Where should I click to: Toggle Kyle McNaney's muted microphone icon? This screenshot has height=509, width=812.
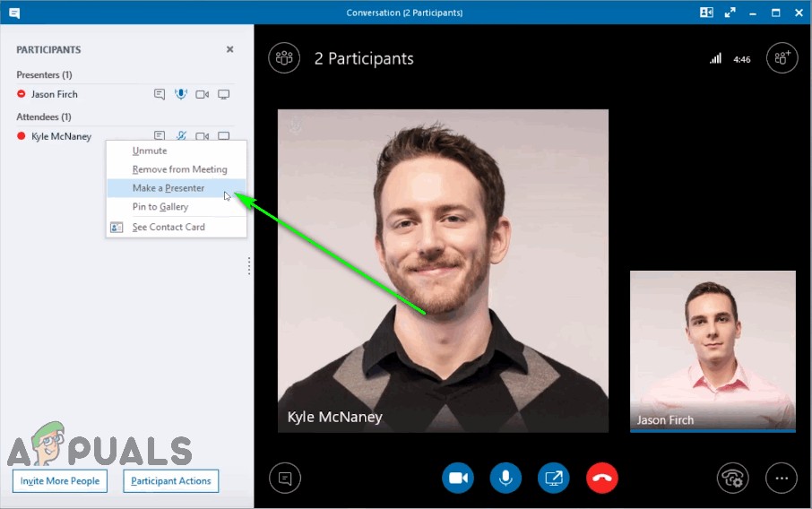tap(181, 135)
